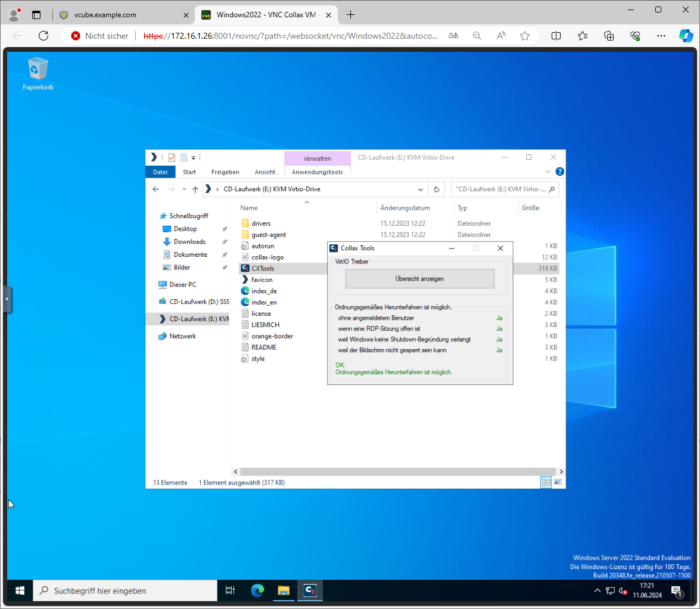700x609 pixels.
Task: Open the browser tab actions menu icon
Action: tap(36, 15)
